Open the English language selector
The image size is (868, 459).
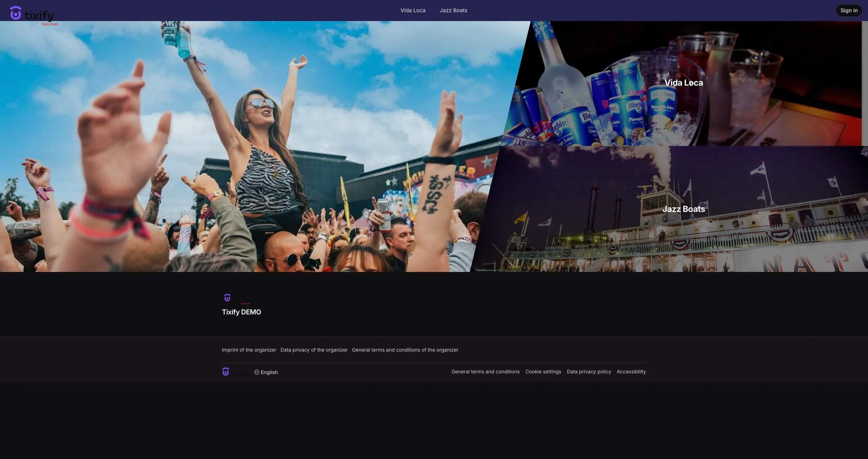(x=266, y=372)
